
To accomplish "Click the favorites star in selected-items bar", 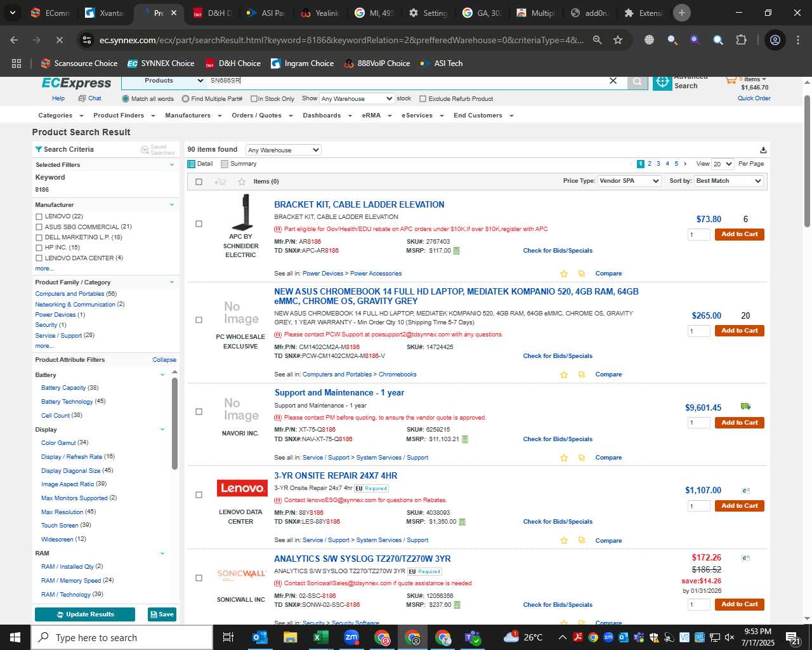I will pyautogui.click(x=242, y=182).
